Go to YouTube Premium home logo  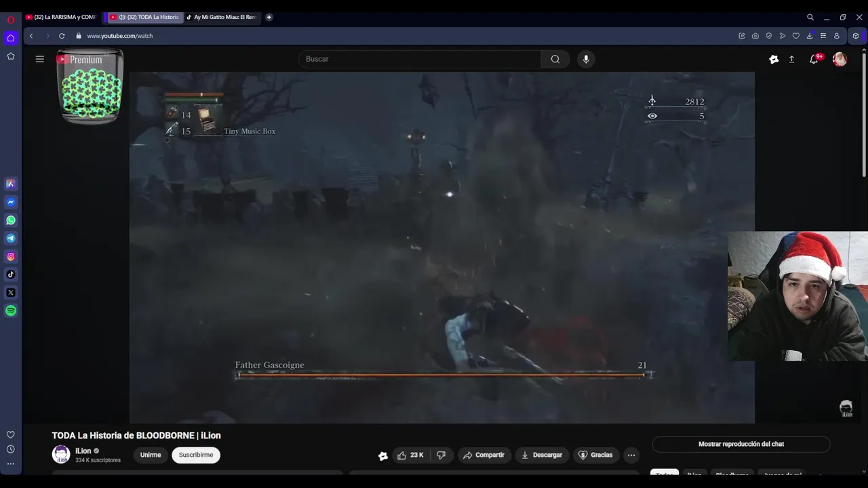click(79, 60)
